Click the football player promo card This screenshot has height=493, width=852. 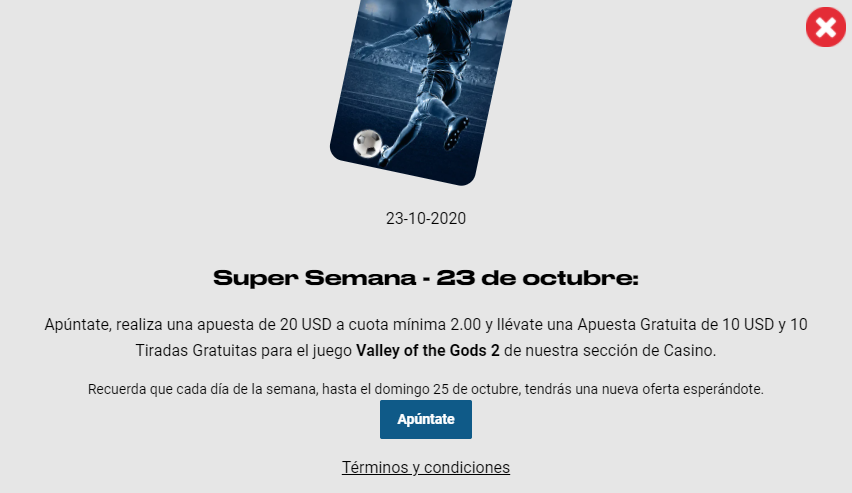pos(421,90)
